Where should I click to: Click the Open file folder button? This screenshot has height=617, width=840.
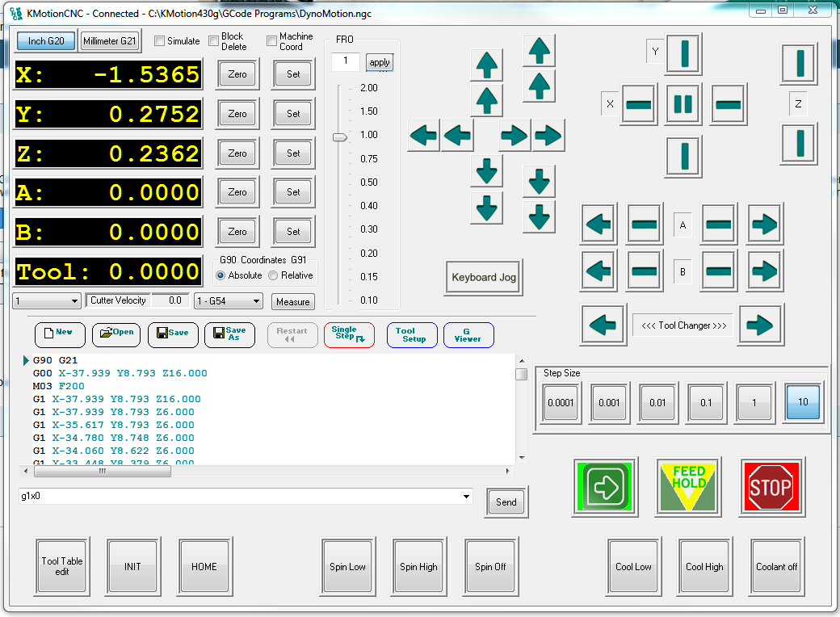[117, 333]
